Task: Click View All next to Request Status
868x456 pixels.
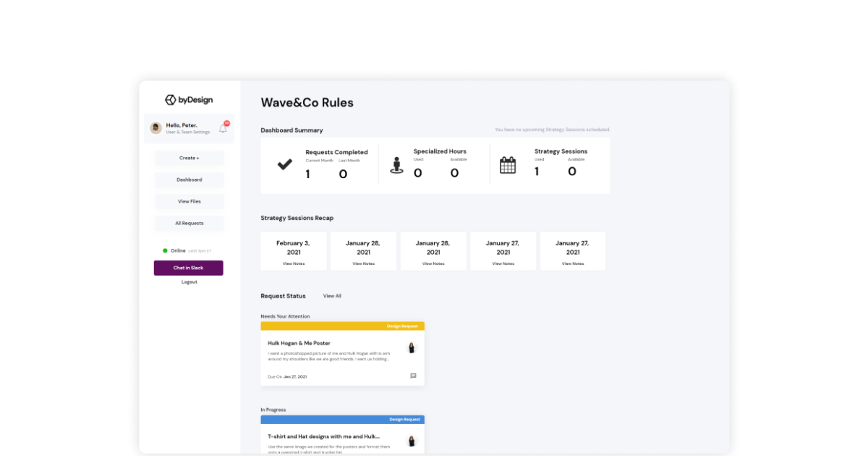Action: click(332, 296)
